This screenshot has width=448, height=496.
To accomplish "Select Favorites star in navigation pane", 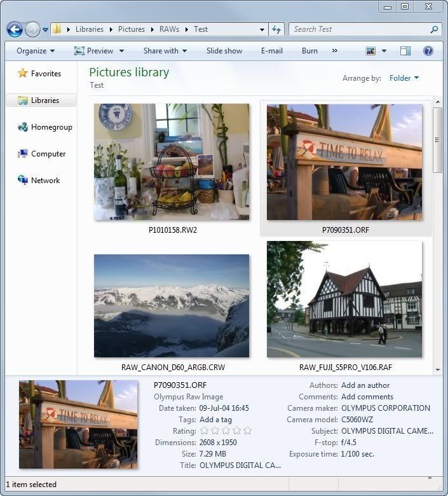I will tap(23, 74).
